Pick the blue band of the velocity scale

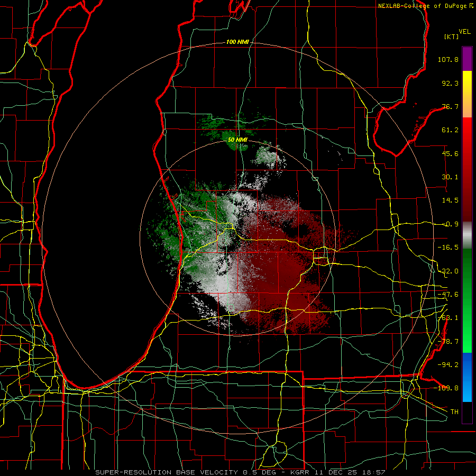pos(467,377)
